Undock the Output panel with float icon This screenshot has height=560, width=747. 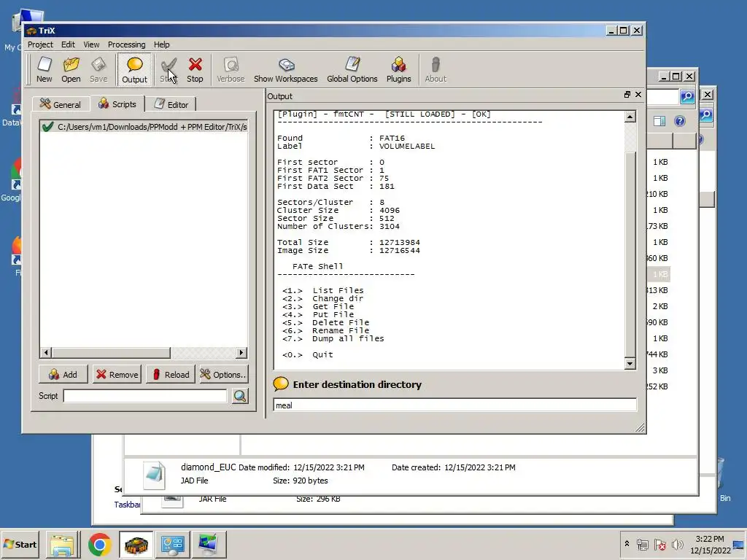click(627, 95)
